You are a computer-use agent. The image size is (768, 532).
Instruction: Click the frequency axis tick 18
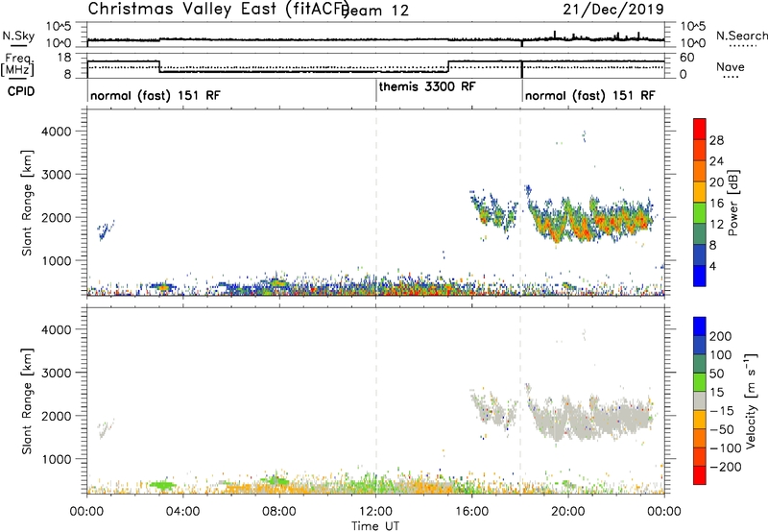63,58
